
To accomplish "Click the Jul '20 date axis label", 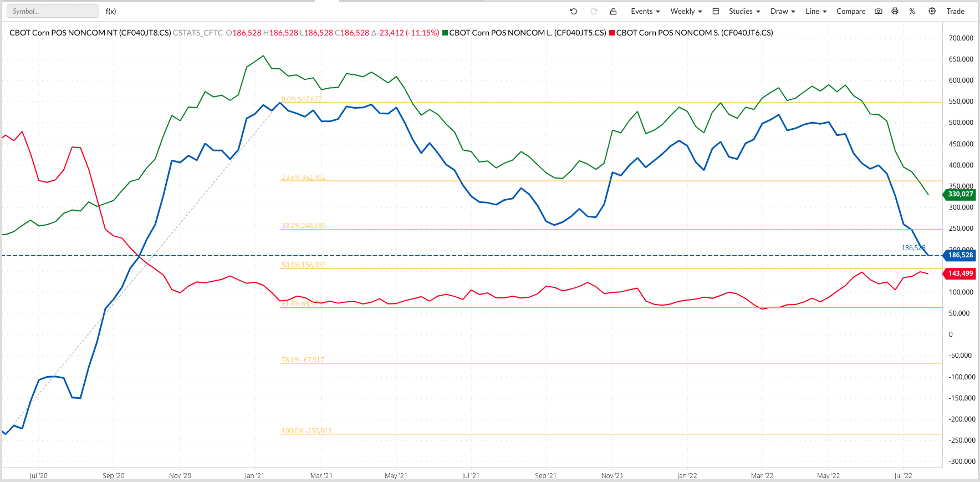I will click(x=38, y=475).
